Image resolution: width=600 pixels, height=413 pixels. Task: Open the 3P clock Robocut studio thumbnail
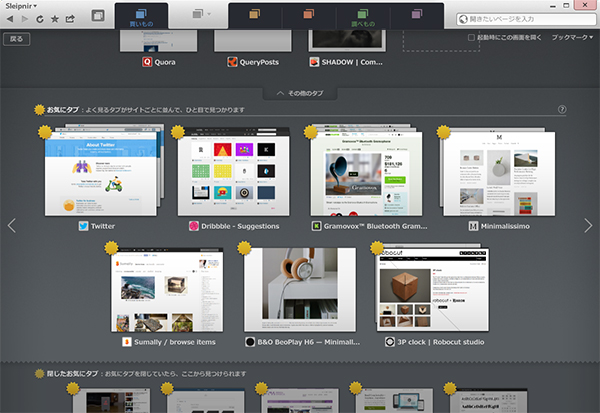431,289
